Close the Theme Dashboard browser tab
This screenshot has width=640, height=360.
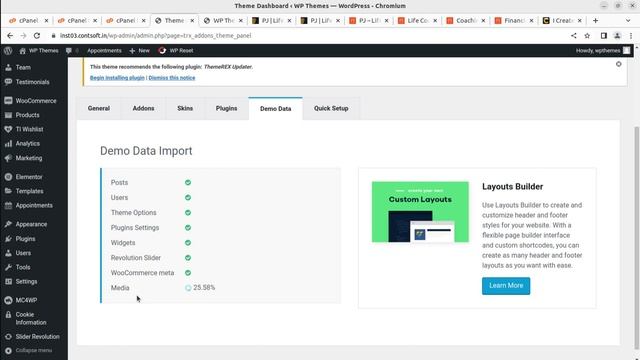pyautogui.click(x=192, y=20)
